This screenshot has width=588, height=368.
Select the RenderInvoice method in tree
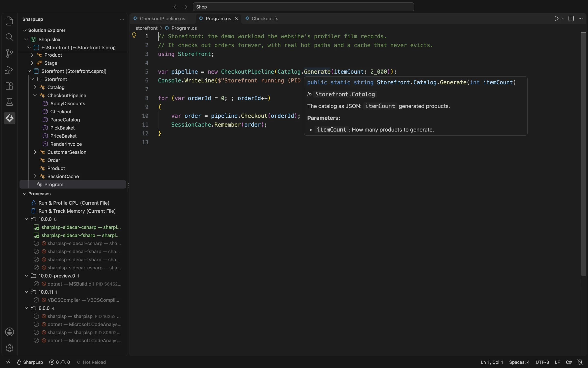66,144
